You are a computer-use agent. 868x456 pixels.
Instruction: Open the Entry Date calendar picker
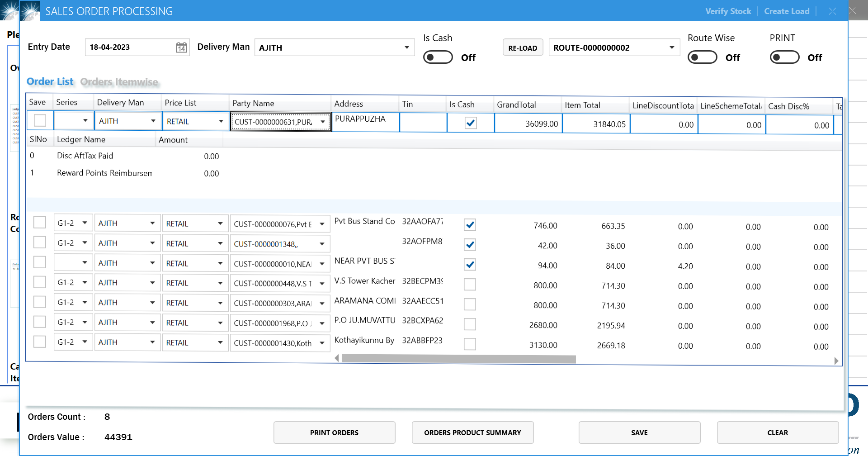181,47
